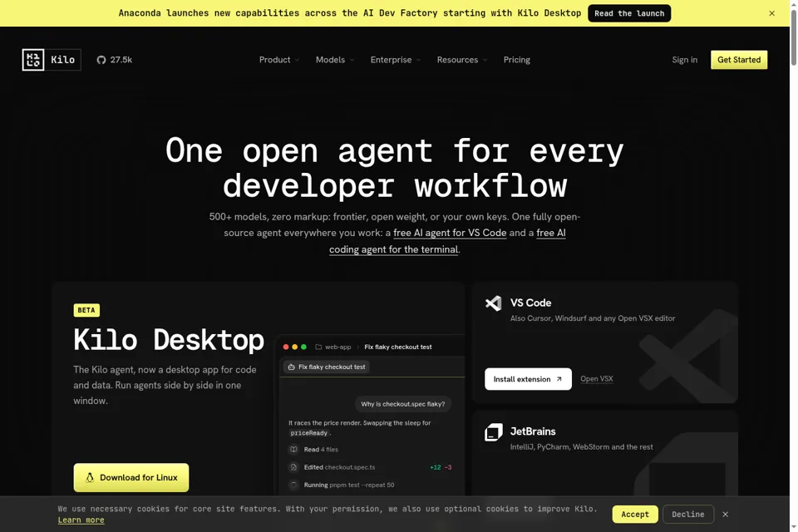Screen dimensions: 798x532
Task: Click green window dot in mockup
Action: (304, 347)
